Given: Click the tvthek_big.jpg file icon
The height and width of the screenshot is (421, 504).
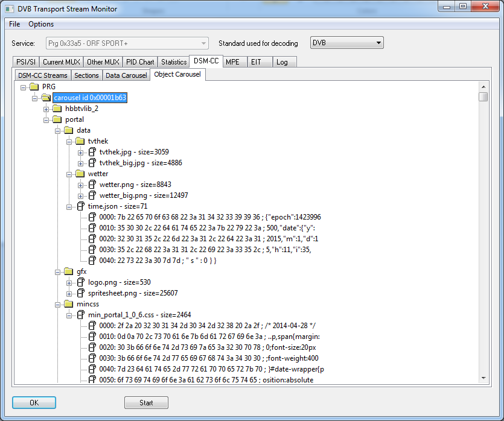Looking at the screenshot, I should 92,163.
